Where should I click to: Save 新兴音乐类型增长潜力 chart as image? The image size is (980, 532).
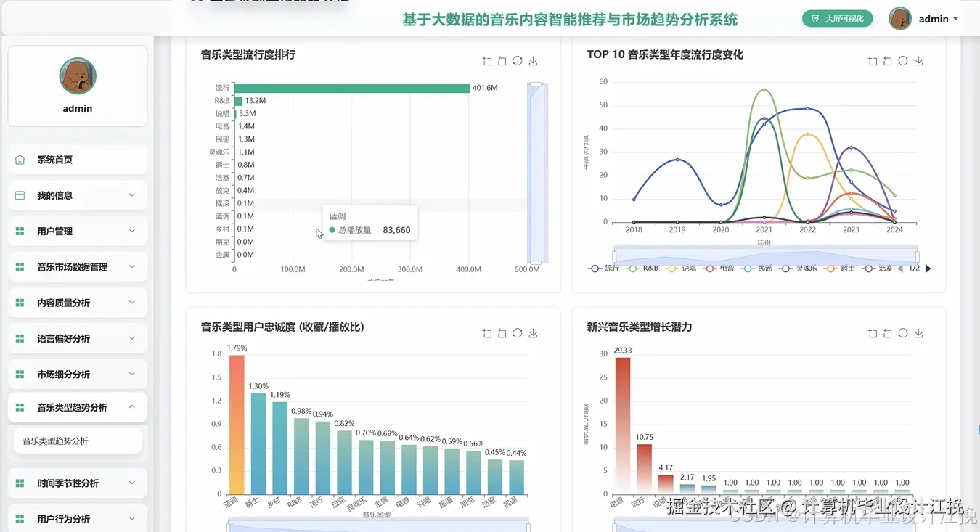[x=918, y=333]
